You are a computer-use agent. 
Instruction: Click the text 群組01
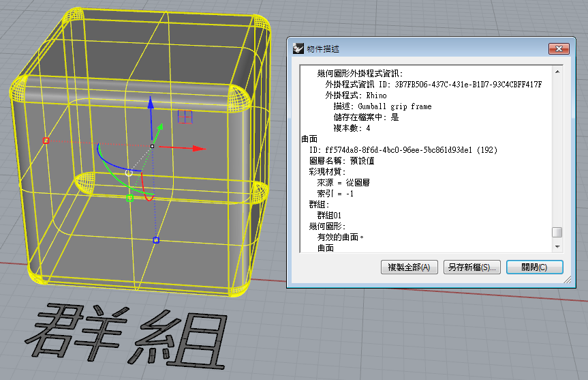(x=329, y=215)
